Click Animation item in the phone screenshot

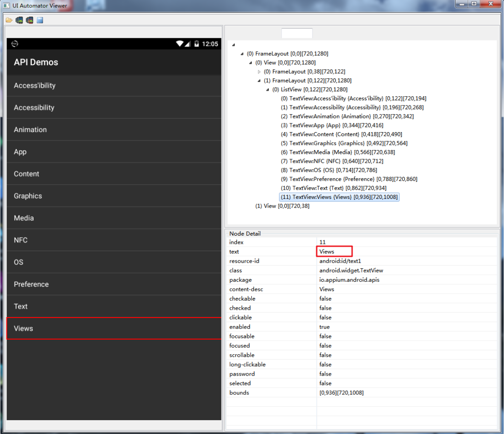[114, 130]
